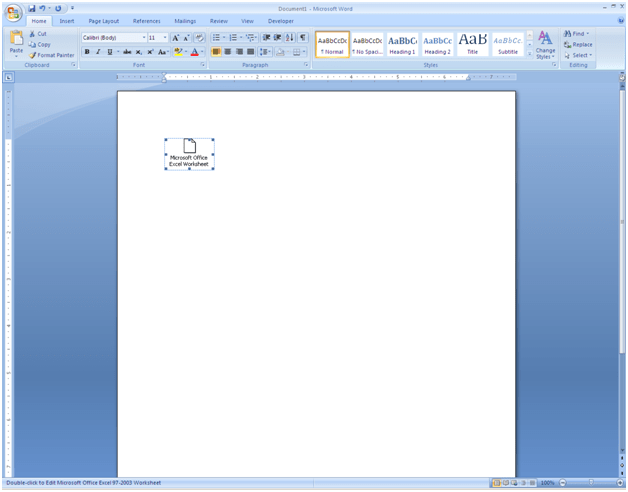Open the Page Layout tab
The width and height of the screenshot is (628, 492).
click(x=103, y=20)
